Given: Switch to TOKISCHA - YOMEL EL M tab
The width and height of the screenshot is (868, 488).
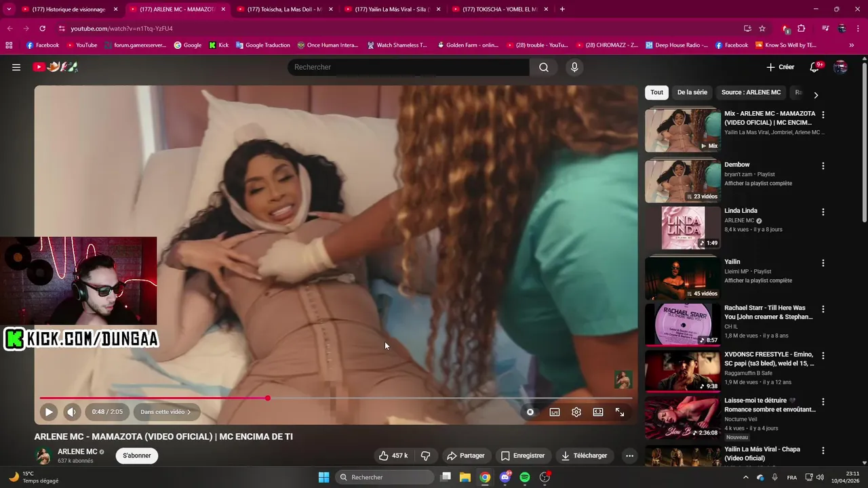Looking at the screenshot, I should click(x=500, y=9).
